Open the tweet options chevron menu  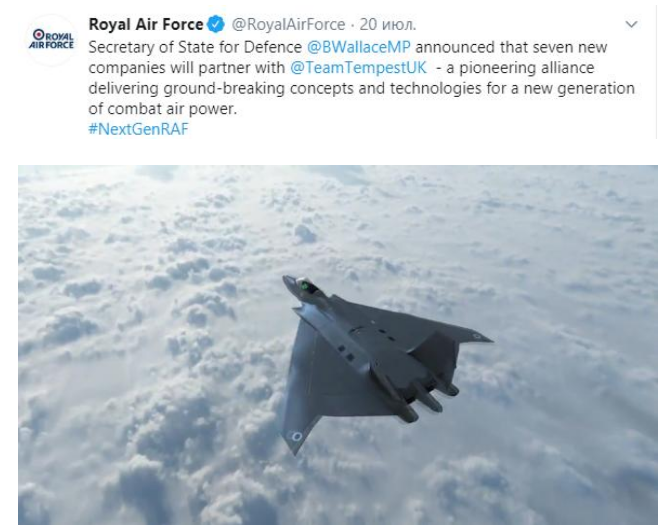click(x=631, y=25)
